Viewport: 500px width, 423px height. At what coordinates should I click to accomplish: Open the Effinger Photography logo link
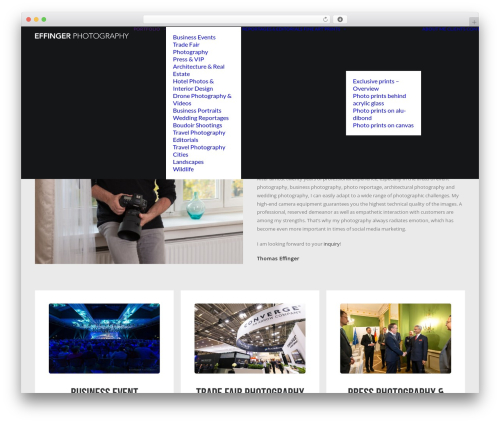pyautogui.click(x=81, y=36)
